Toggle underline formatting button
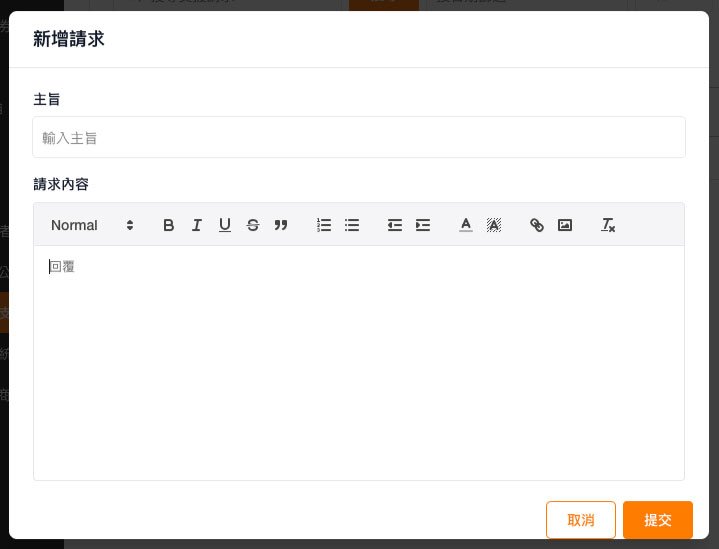719x549 pixels. (225, 225)
